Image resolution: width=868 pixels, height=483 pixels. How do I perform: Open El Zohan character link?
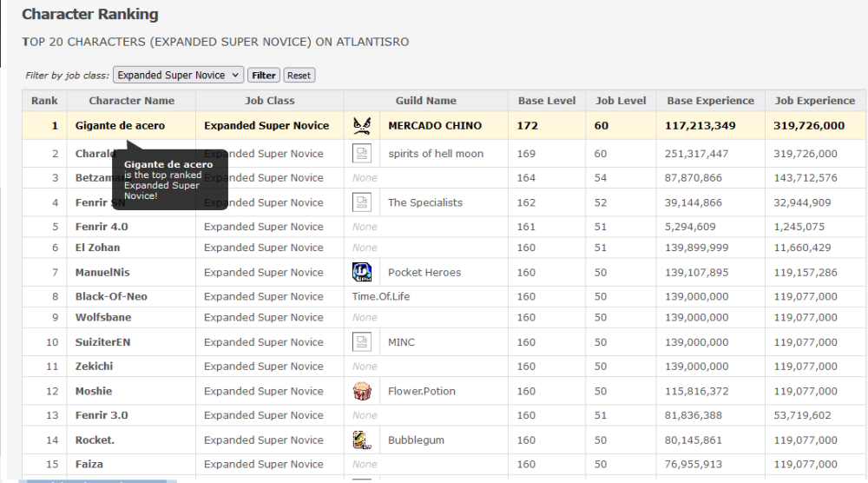[99, 248]
